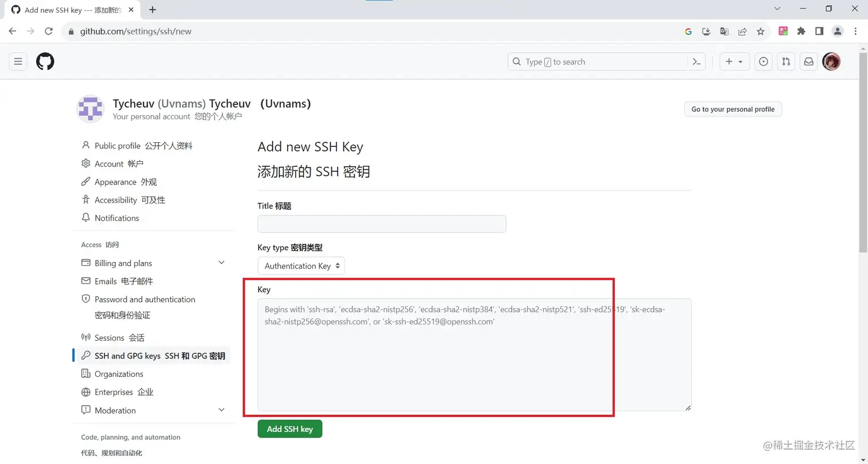The image size is (868, 464).
Task: Open the Pull requests icon in the header
Action: point(786,61)
